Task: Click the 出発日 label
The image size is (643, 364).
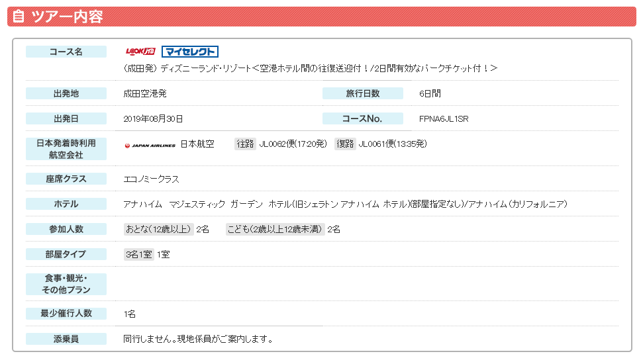Action: 66,118
